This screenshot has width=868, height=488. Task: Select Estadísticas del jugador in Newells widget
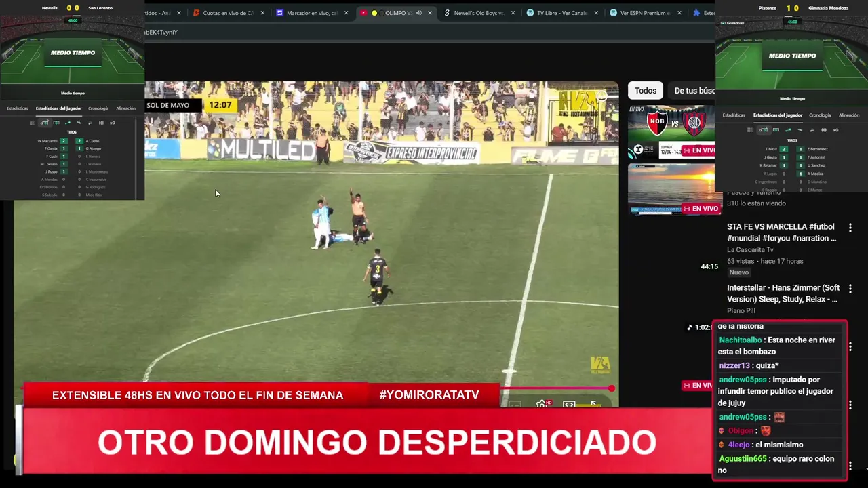tap(59, 108)
